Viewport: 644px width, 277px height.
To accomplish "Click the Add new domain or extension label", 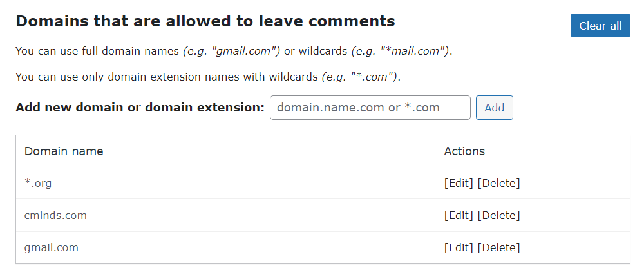I will point(140,108).
